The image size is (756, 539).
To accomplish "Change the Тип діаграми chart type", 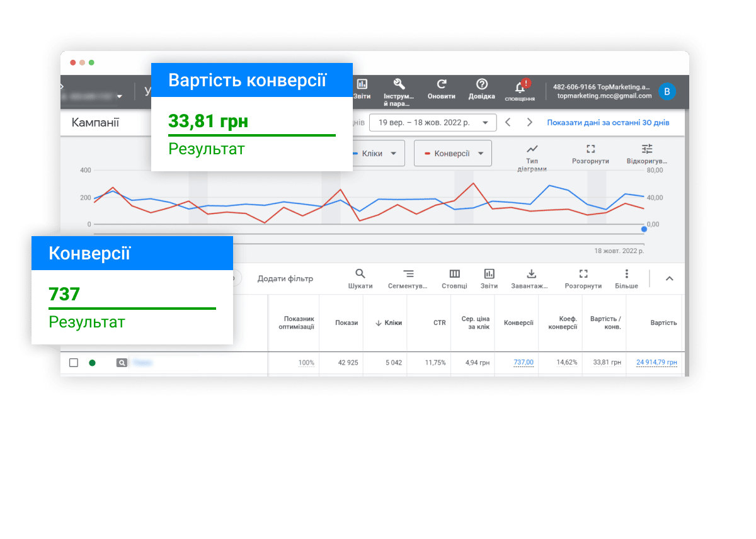I will point(532,149).
